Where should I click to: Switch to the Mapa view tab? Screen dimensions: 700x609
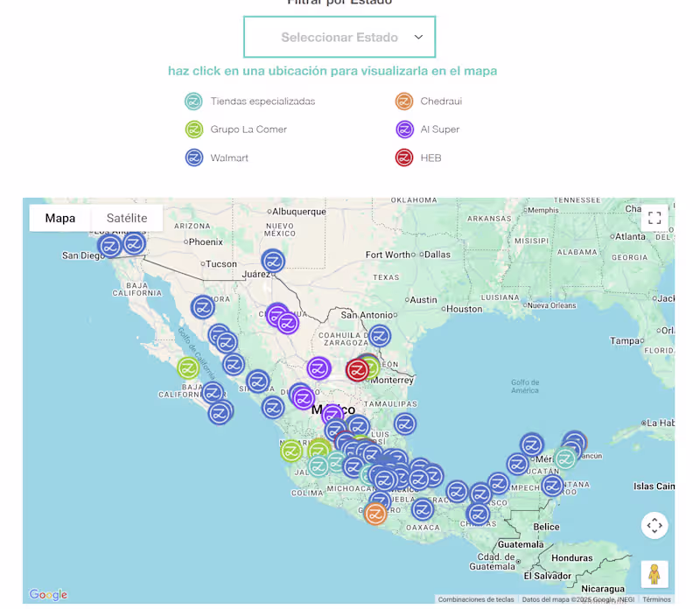pyautogui.click(x=60, y=218)
